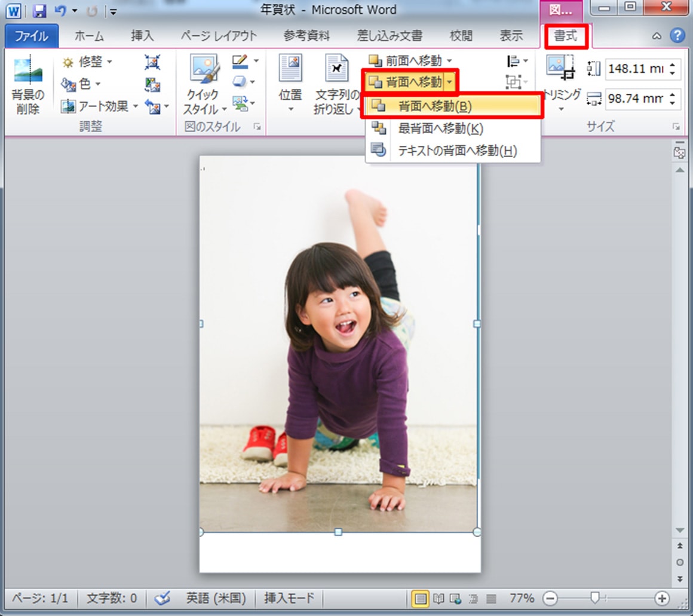
Task: Click the Reset Picture icon
Action: 154,106
